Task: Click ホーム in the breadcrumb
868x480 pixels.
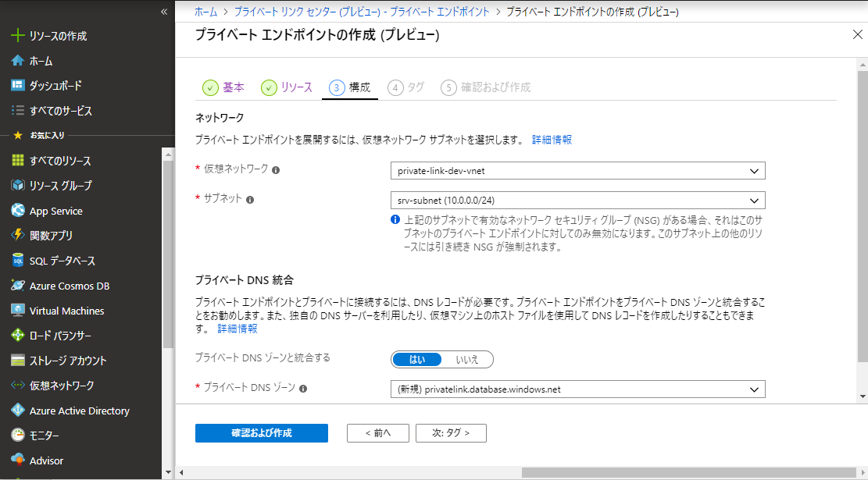Action: tap(205, 12)
